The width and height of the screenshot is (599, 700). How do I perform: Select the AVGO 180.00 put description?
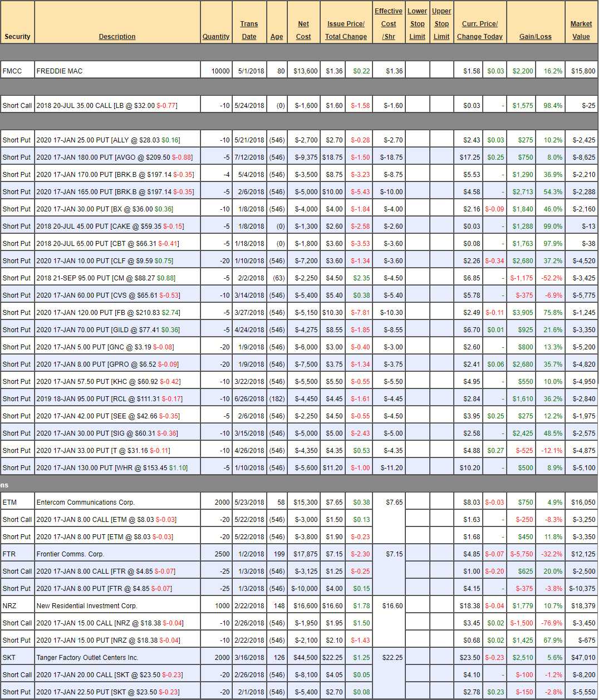(x=114, y=157)
